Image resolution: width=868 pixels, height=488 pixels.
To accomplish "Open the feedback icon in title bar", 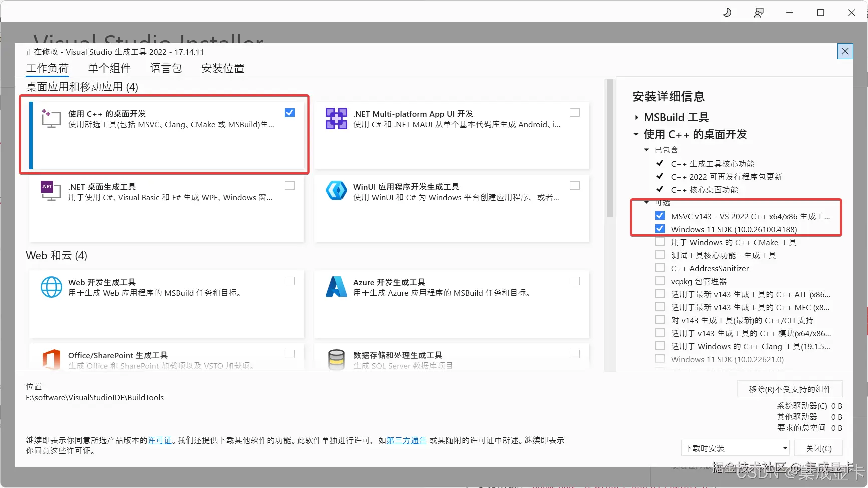I will tap(759, 12).
